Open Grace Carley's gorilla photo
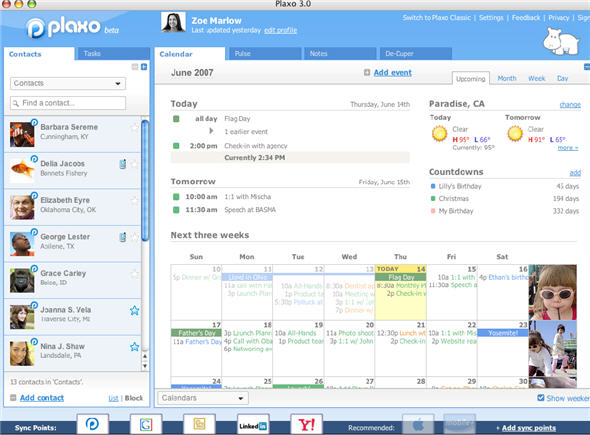The width and height of the screenshot is (590, 435). [22, 280]
